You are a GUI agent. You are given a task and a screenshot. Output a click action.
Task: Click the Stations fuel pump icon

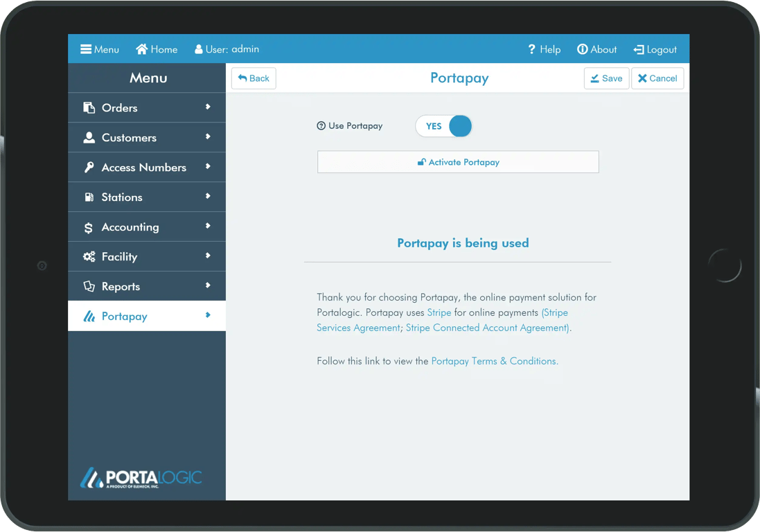click(x=89, y=197)
